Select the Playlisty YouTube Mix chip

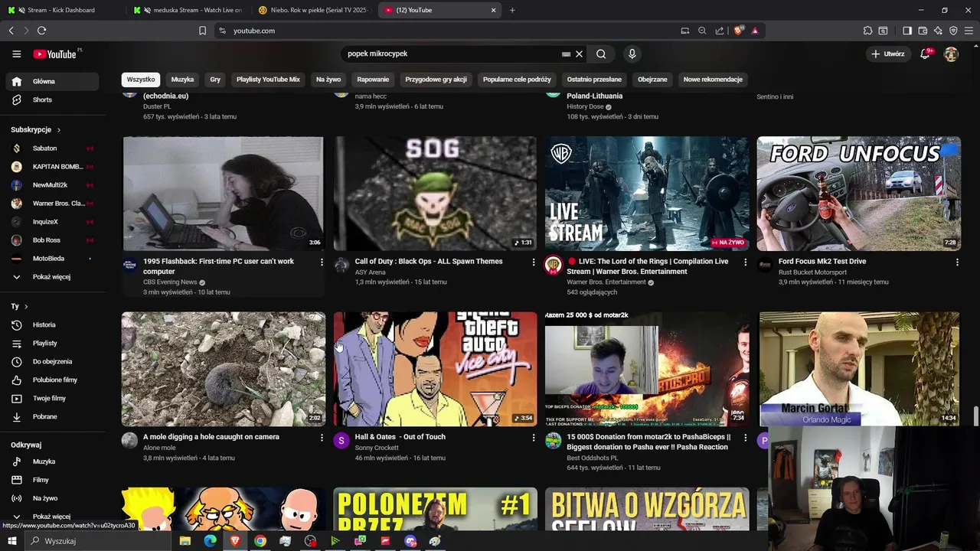point(268,80)
